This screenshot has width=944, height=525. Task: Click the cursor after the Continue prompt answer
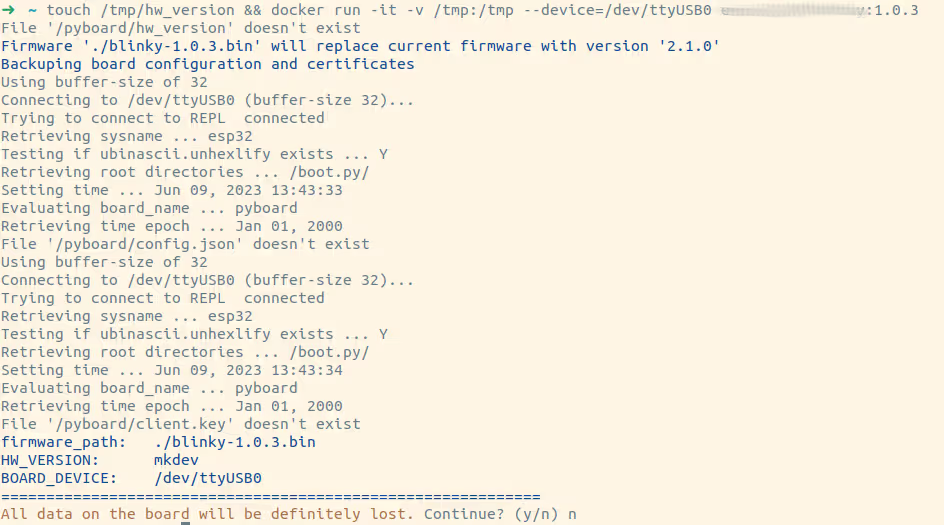pos(573,514)
